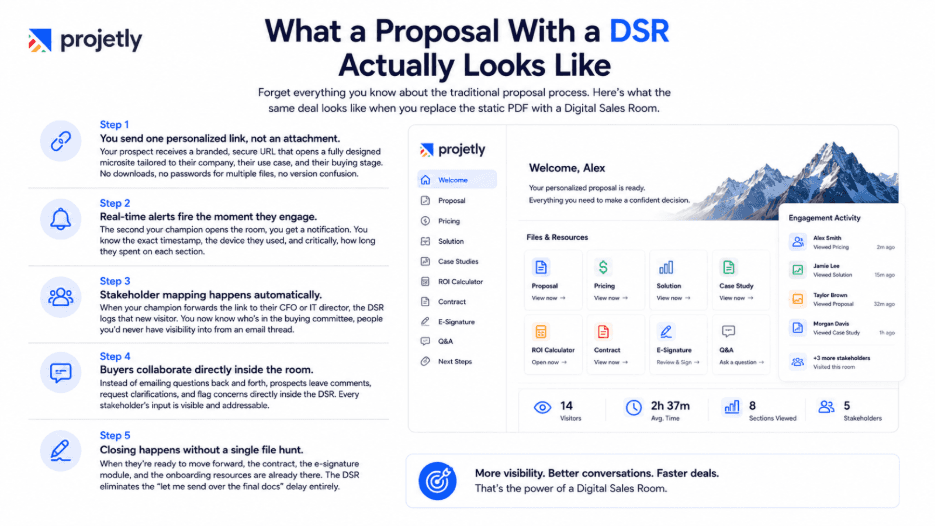Click the Step 3 stakeholders people icon
This screenshot has height=526, width=936.
(x=60, y=297)
